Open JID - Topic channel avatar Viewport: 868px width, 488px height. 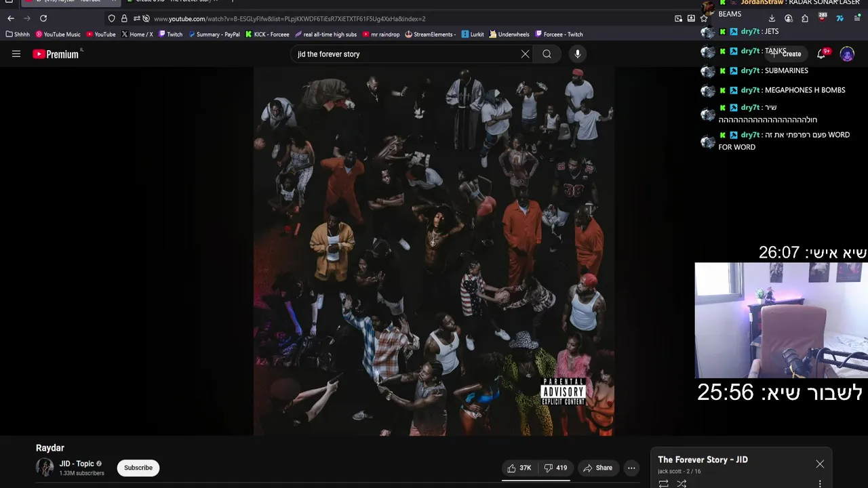pyautogui.click(x=45, y=468)
